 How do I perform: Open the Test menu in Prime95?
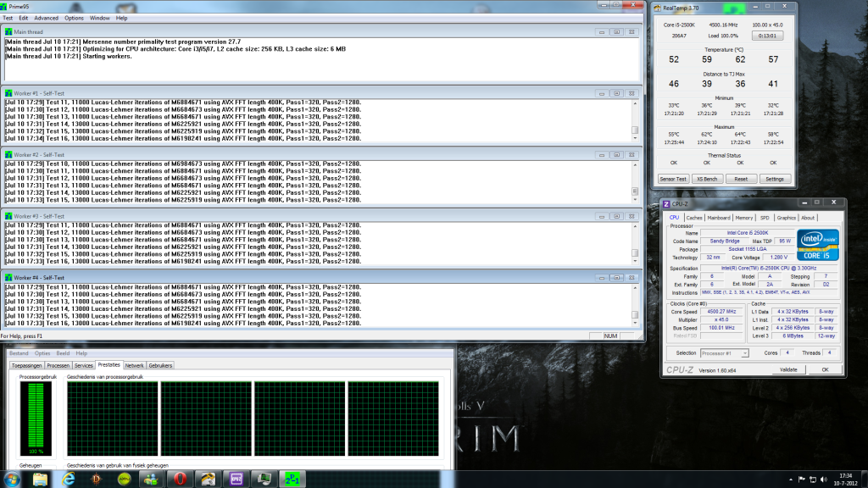8,19
